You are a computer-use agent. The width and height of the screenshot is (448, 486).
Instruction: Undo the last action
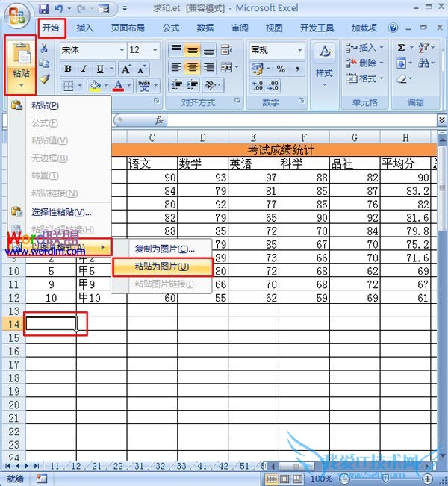[x=58, y=9]
